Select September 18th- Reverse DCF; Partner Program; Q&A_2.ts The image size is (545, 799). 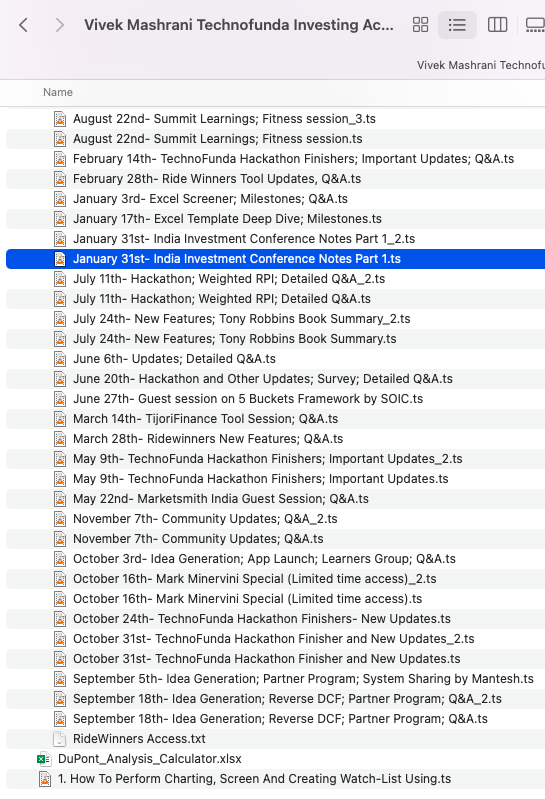tap(287, 699)
